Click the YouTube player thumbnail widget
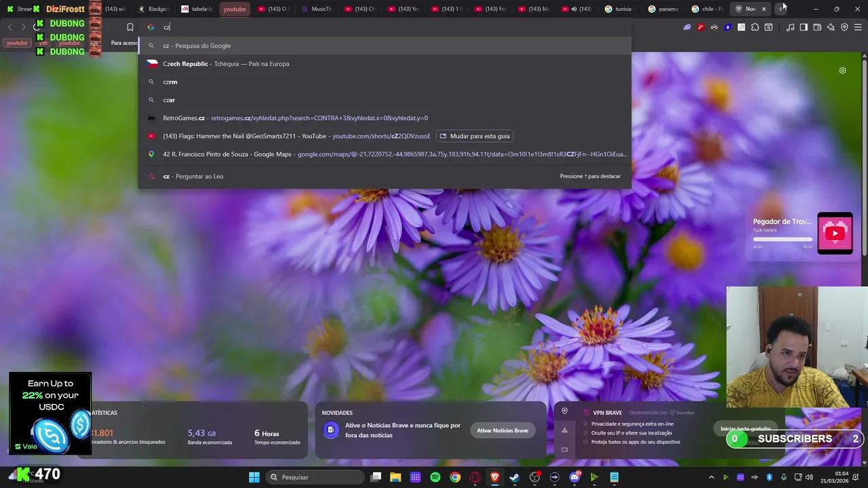This screenshot has width=868, height=488. pos(835,233)
